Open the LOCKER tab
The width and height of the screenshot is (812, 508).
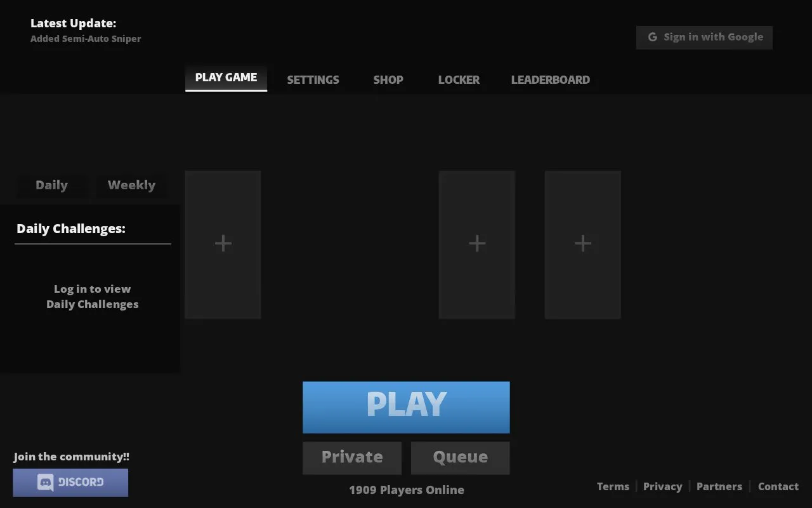click(x=459, y=80)
